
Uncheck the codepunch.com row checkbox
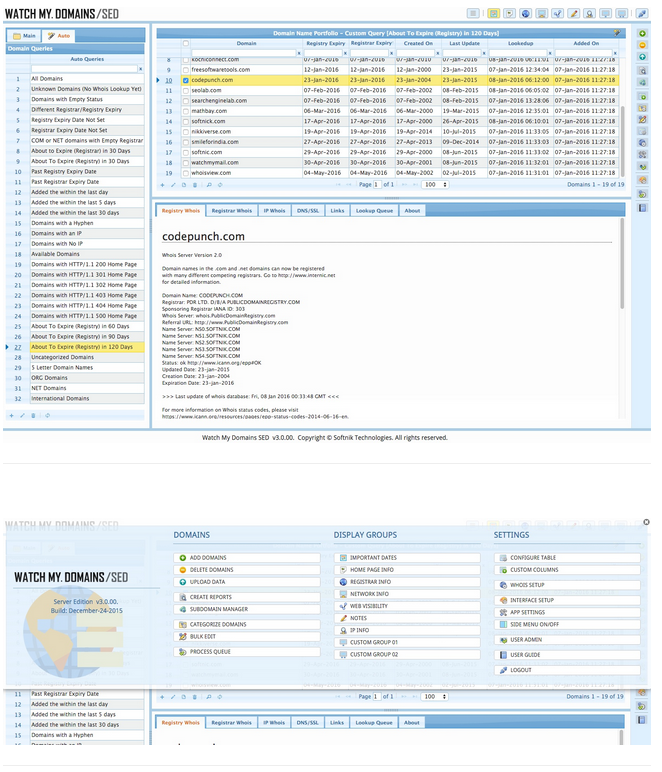186,80
